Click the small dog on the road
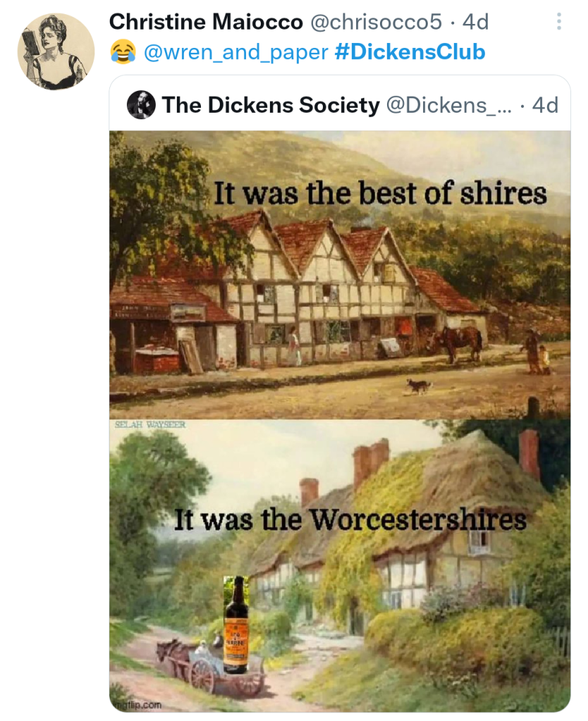Image resolution: width=588 pixels, height=721 pixels. tap(419, 386)
